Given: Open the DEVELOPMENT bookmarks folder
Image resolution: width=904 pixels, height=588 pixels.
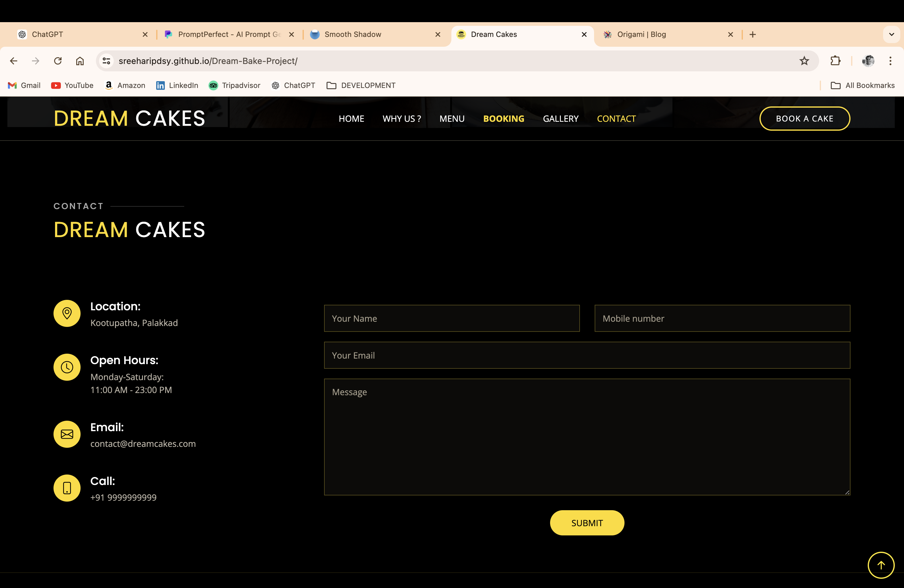Looking at the screenshot, I should [x=361, y=85].
